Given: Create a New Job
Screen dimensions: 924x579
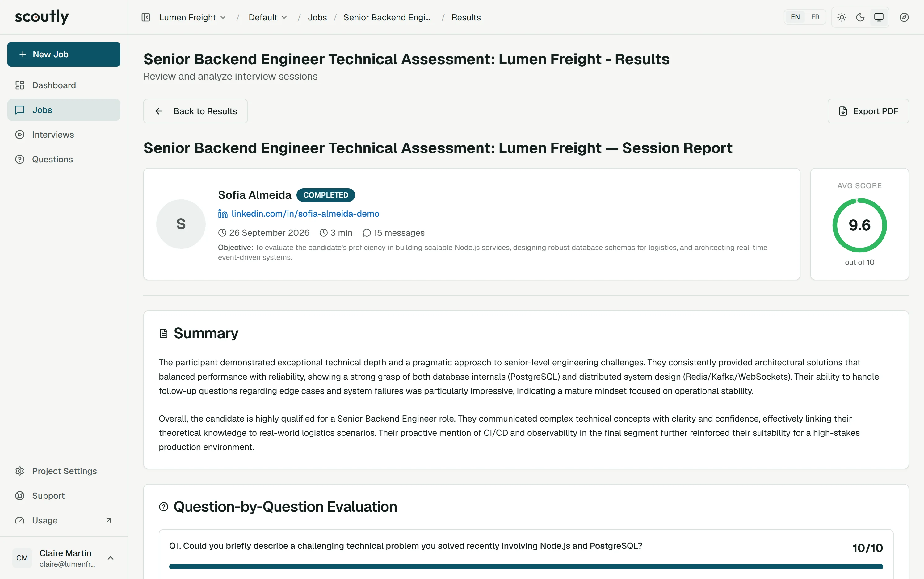Looking at the screenshot, I should click(x=64, y=54).
